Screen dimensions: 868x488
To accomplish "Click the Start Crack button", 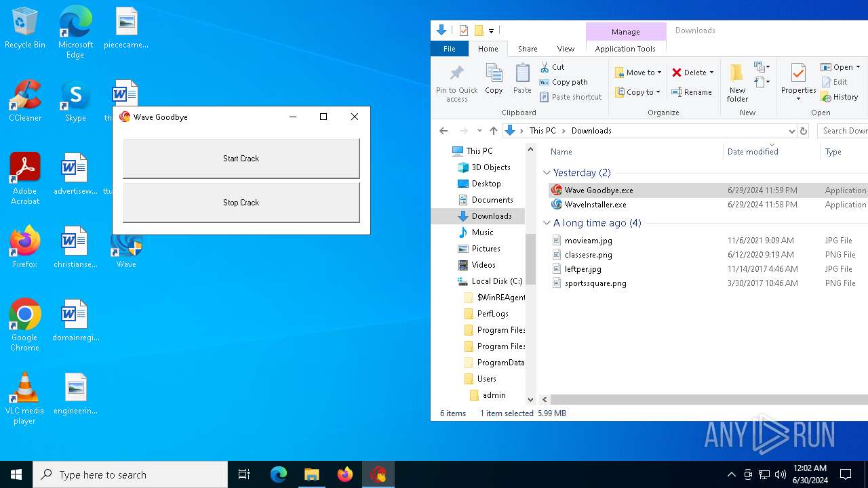I will 241,159.
